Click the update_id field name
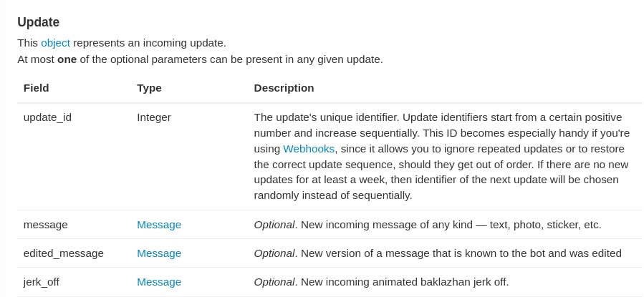This screenshot has height=297, width=644. pos(47,117)
